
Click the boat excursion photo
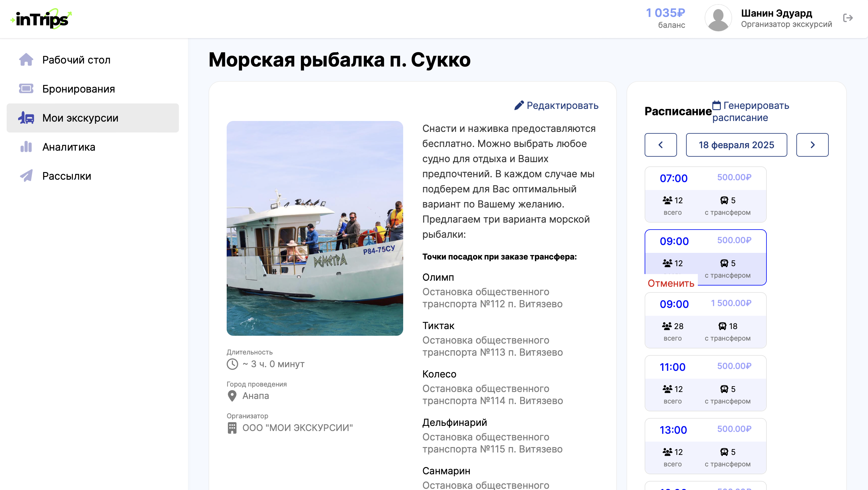coord(314,228)
